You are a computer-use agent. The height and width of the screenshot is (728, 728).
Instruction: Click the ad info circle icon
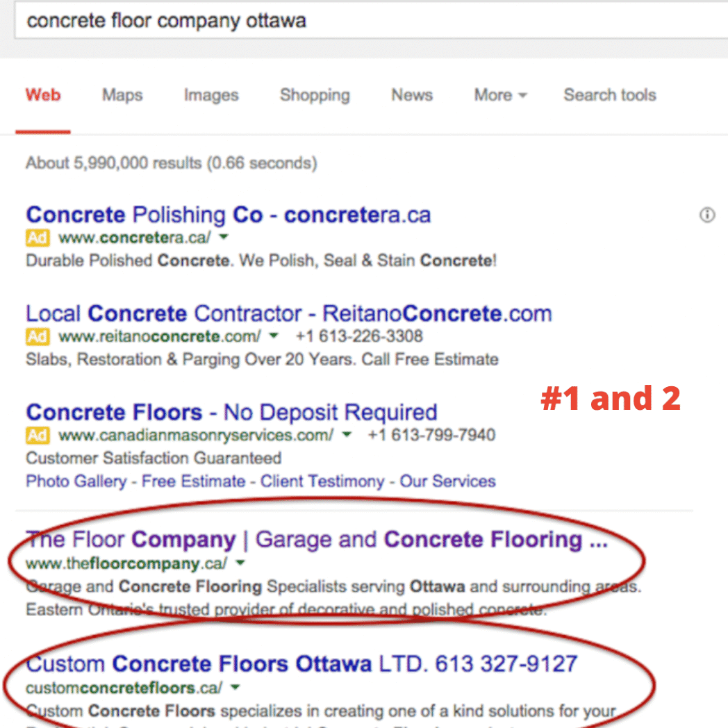click(707, 215)
